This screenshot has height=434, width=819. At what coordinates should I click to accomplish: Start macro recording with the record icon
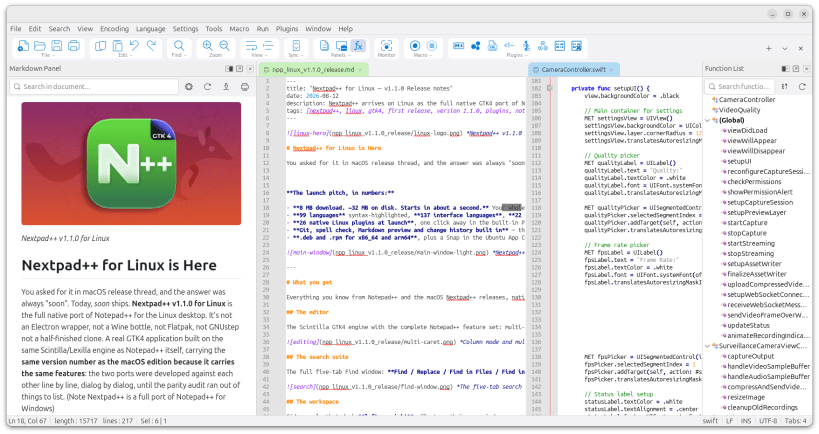[415, 46]
